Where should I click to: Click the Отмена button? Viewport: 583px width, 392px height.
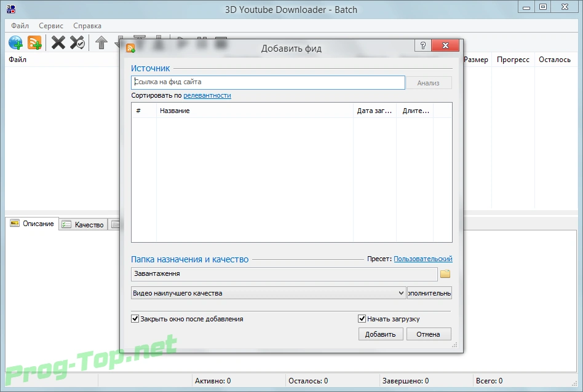coord(429,334)
